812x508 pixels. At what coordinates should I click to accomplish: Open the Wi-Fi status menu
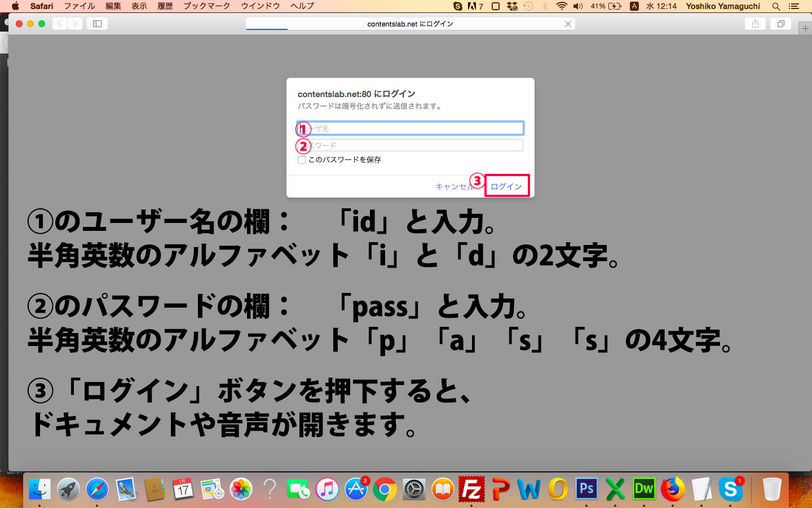[561, 6]
